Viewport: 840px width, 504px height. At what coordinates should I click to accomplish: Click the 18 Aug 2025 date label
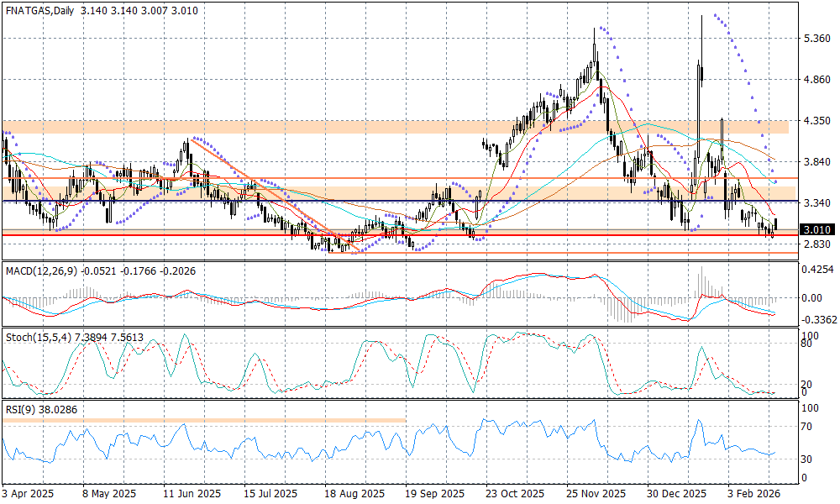click(356, 494)
